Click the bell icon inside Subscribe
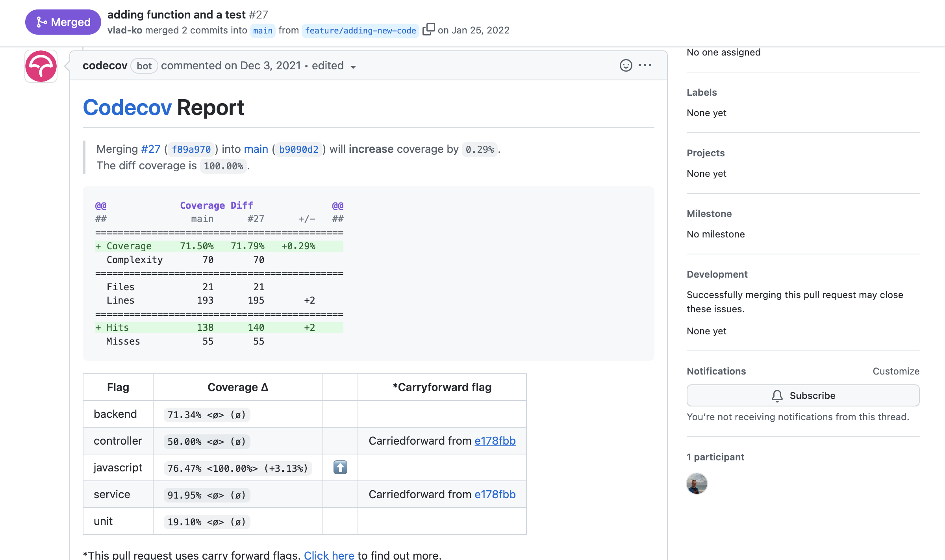This screenshot has height=560, width=945. pos(777,395)
